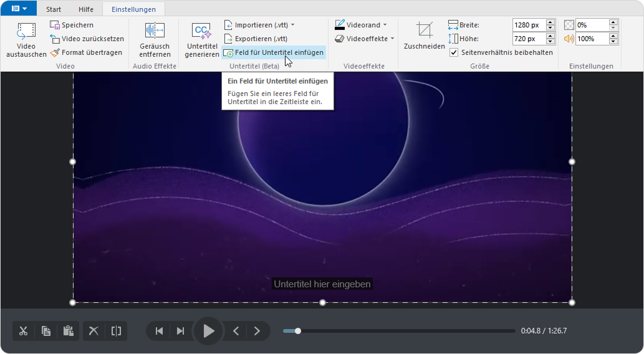
Task: Generate subtitles with Untertitel generieren
Action: click(201, 40)
